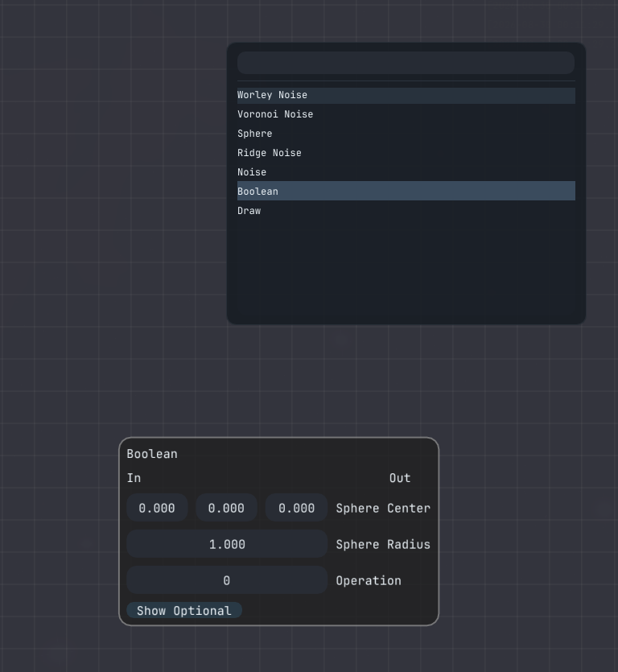This screenshot has width=618, height=672.
Task: Click the Sphere Radius label
Action: [x=383, y=545]
